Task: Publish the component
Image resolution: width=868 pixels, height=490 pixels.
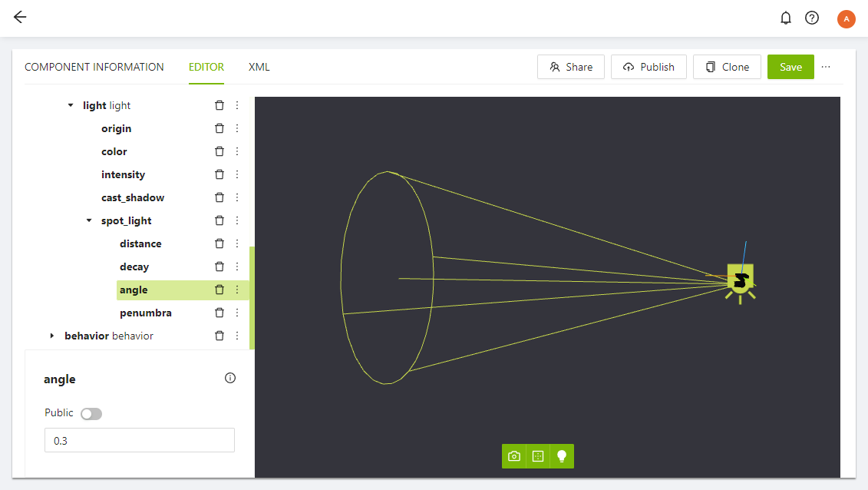Action: coord(649,67)
